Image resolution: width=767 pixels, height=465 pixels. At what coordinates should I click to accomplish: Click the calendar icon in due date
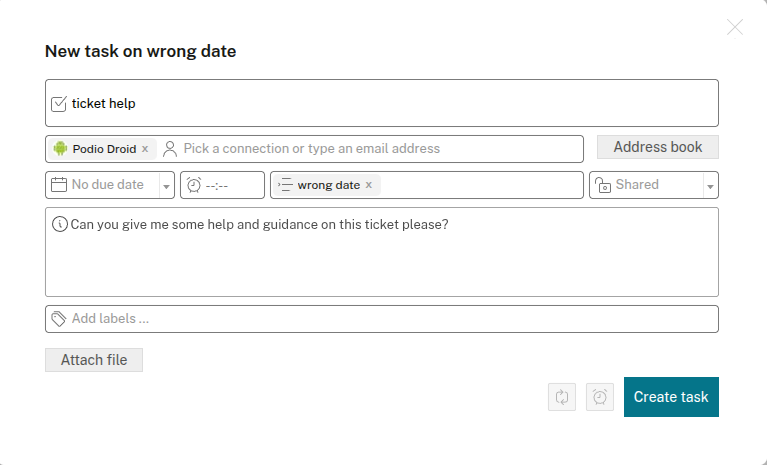(x=59, y=185)
